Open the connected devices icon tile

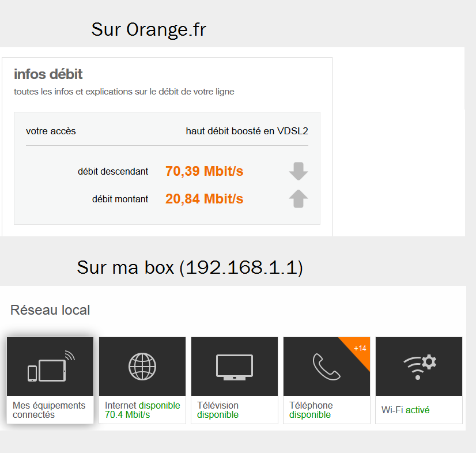[50, 366]
